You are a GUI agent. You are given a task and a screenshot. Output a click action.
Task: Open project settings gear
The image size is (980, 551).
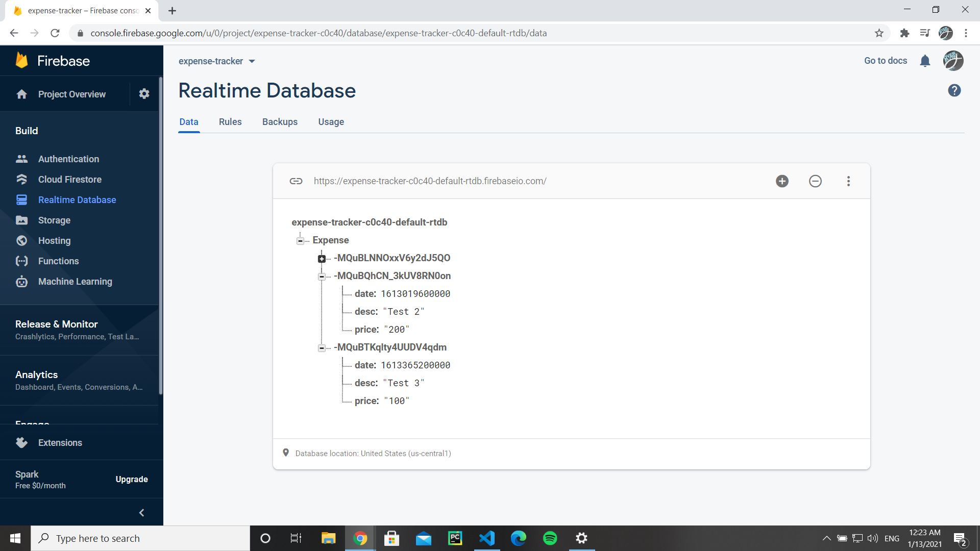coord(144,94)
